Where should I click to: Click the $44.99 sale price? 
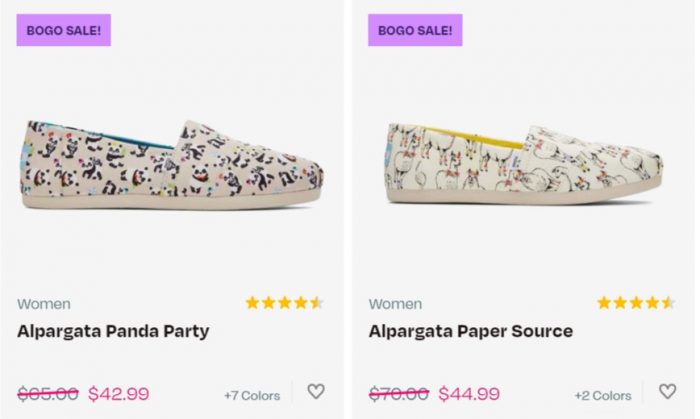pos(469,394)
